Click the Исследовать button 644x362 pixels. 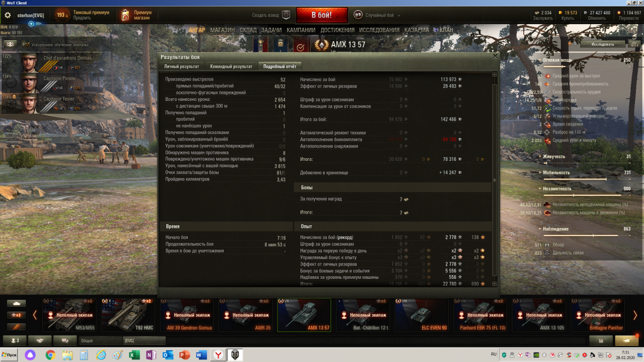coord(604,44)
